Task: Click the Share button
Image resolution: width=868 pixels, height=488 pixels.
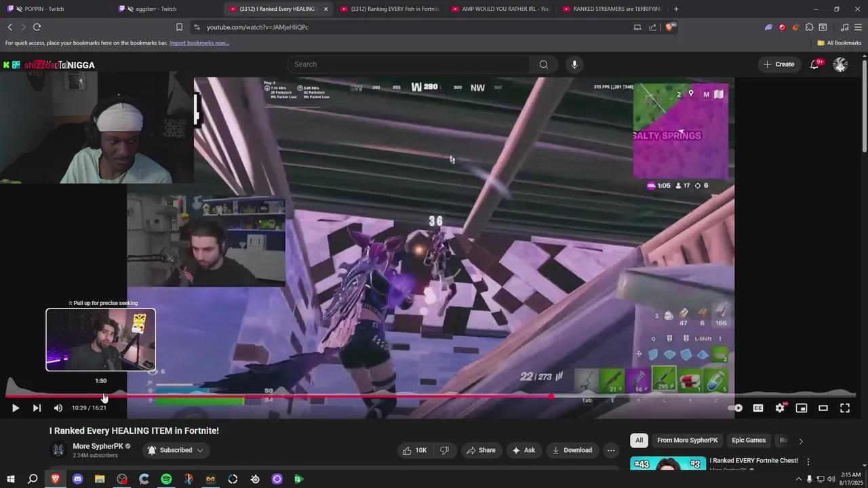Action: (480, 450)
